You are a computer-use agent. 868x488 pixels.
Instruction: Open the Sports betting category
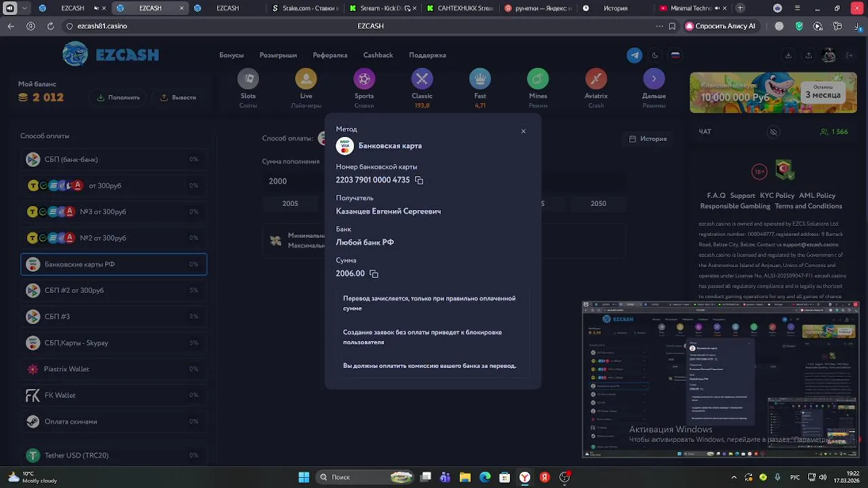(364, 88)
